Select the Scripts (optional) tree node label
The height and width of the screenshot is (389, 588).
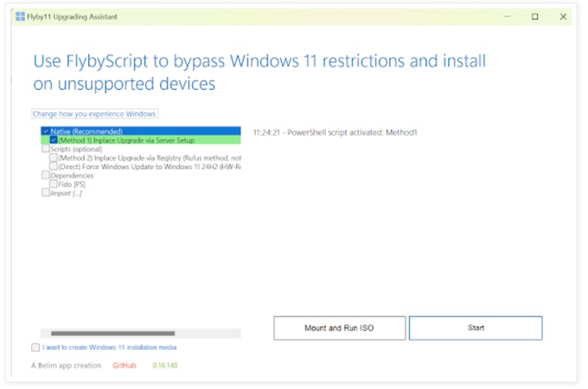[76, 149]
